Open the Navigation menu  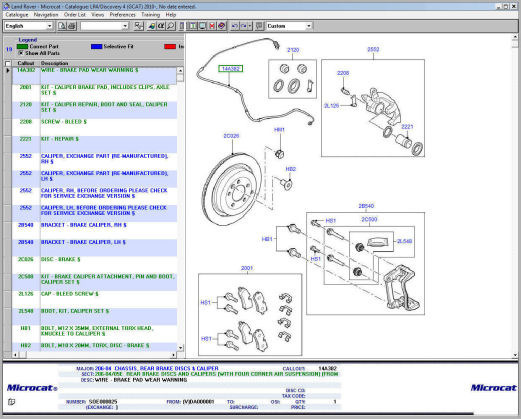point(46,15)
